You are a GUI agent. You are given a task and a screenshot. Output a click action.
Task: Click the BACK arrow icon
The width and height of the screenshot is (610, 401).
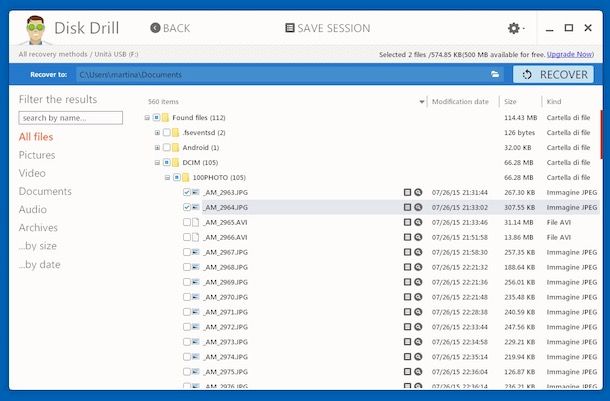tap(155, 28)
